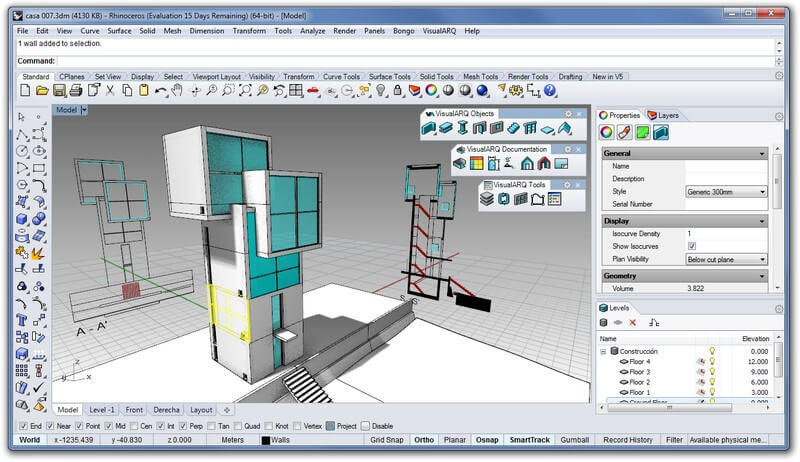The height and width of the screenshot is (462, 800).
Task: Open the Help question mark icon
Action: pyautogui.click(x=548, y=91)
